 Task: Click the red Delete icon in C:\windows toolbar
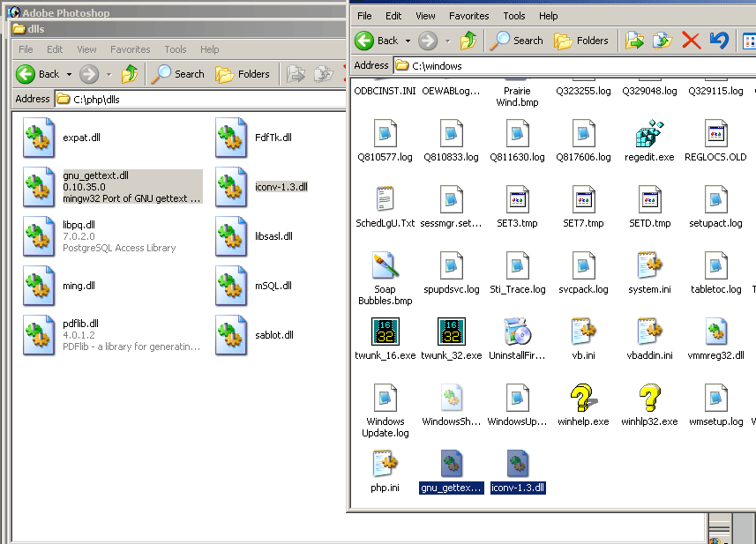[x=691, y=41]
